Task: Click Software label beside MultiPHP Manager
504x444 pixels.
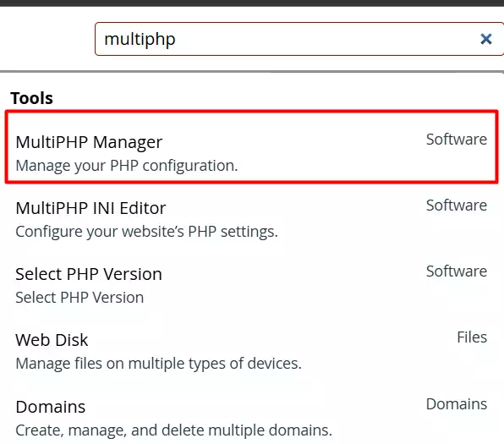Action: click(x=457, y=140)
